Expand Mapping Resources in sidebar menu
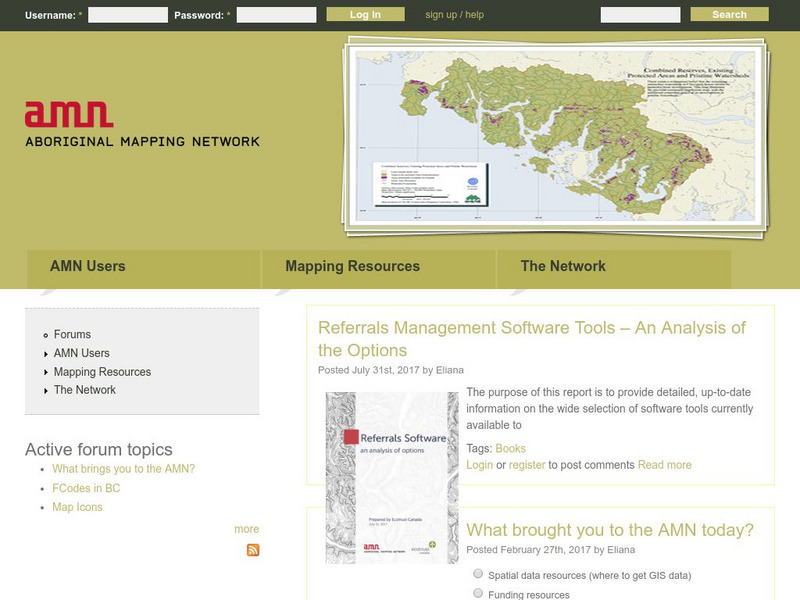Image resolution: width=800 pixels, height=600 pixels. click(x=102, y=372)
